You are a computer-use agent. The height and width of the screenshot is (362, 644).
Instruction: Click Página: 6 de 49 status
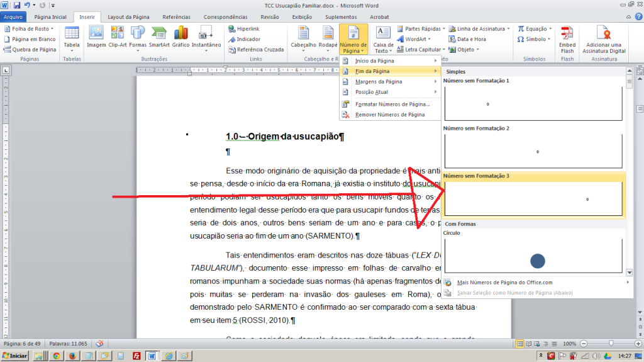(22, 344)
